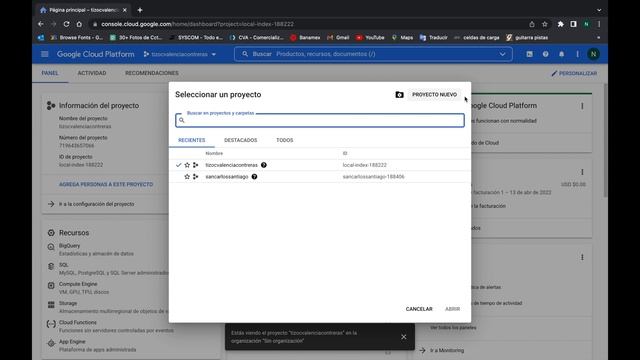Click project ID sancarlossantiago-188406
The image size is (640, 360).
point(373,177)
